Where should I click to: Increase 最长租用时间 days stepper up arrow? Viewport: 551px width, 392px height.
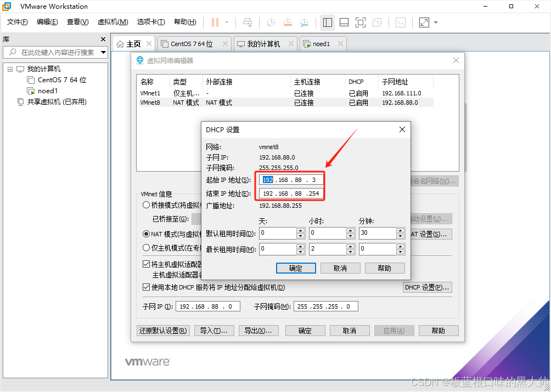[300, 247]
